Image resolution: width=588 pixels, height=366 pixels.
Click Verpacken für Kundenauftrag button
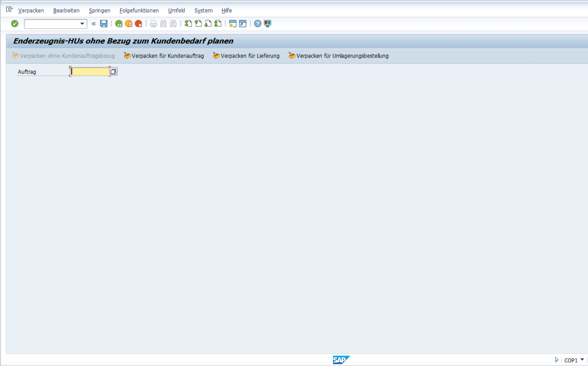(164, 56)
